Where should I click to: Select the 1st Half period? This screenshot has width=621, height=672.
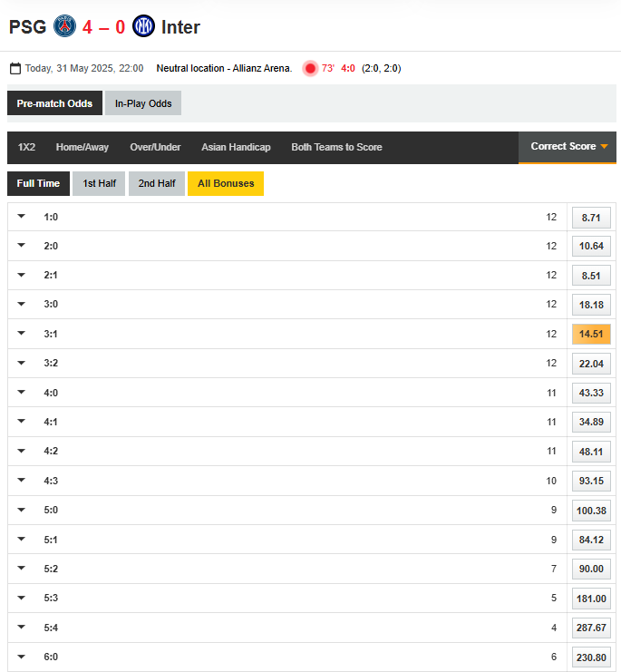(99, 183)
